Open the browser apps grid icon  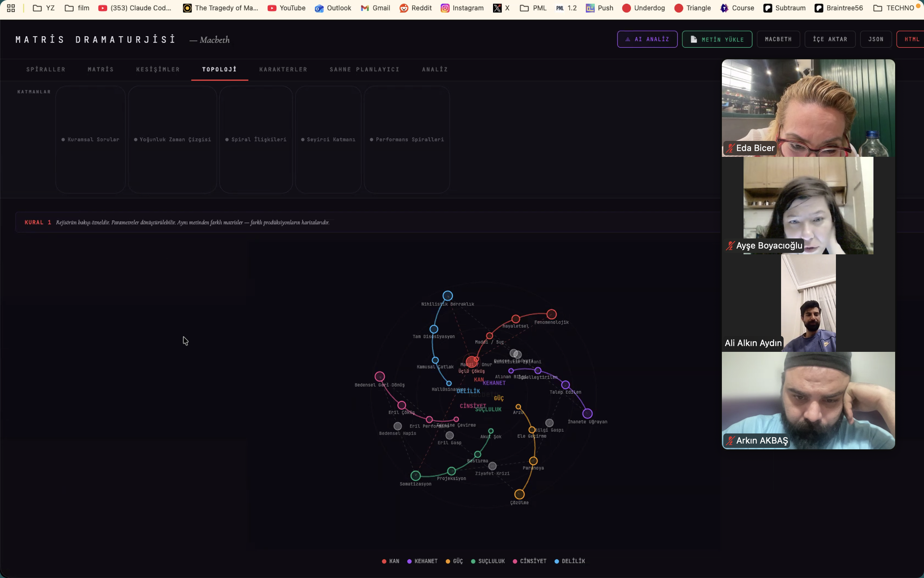(x=11, y=8)
